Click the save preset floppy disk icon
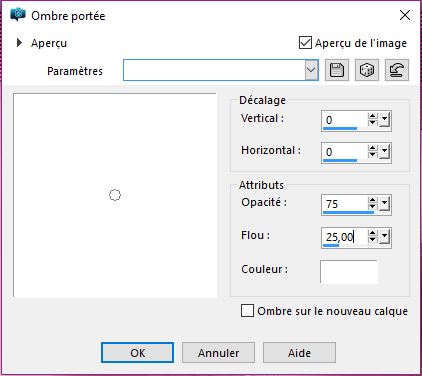 (x=337, y=70)
